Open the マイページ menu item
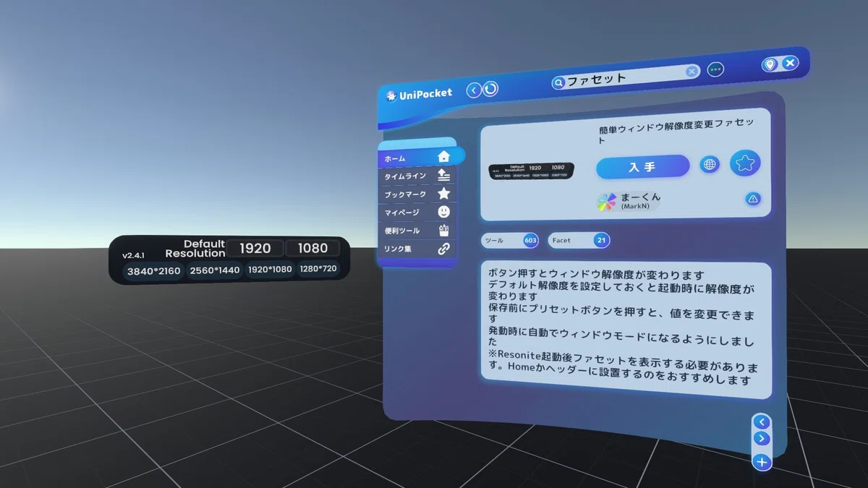This screenshot has height=488, width=868. coord(417,212)
